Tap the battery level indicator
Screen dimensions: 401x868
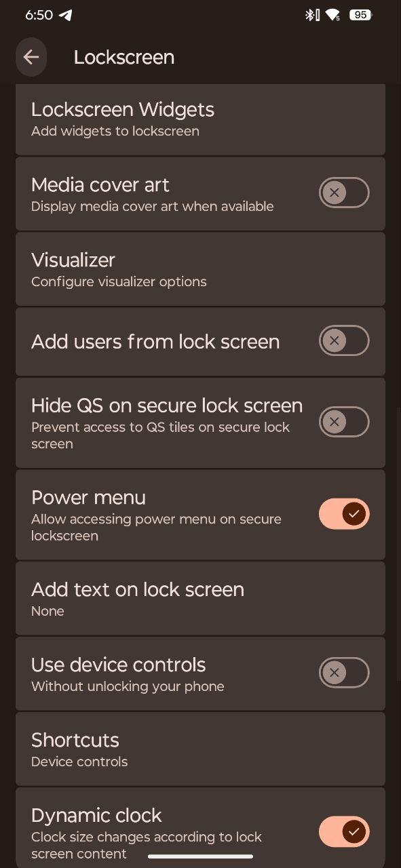tap(360, 14)
